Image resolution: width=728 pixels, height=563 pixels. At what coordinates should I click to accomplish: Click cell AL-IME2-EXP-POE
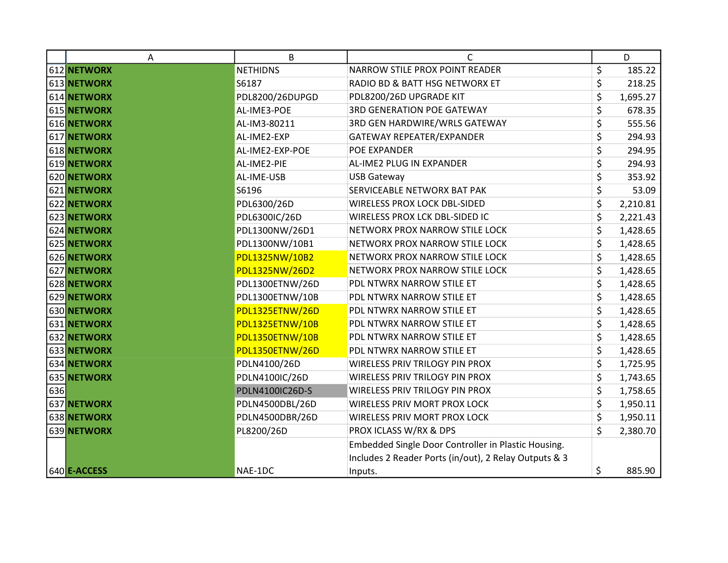291,151
